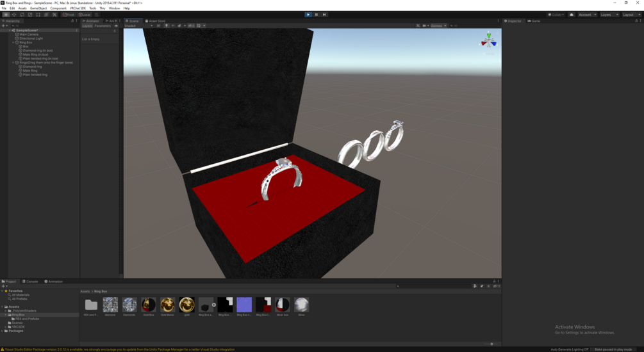Toggle scene lighting bulb icon

click(x=167, y=26)
